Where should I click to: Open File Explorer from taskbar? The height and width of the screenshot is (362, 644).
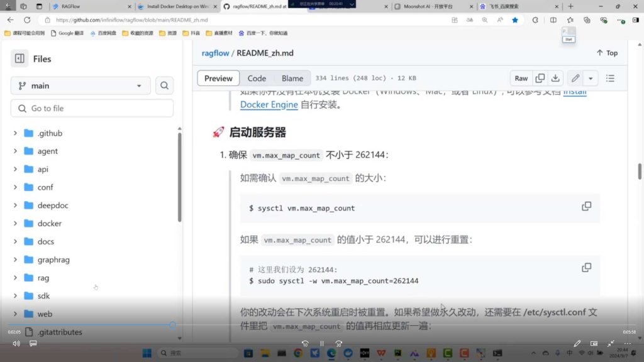(x=265, y=353)
